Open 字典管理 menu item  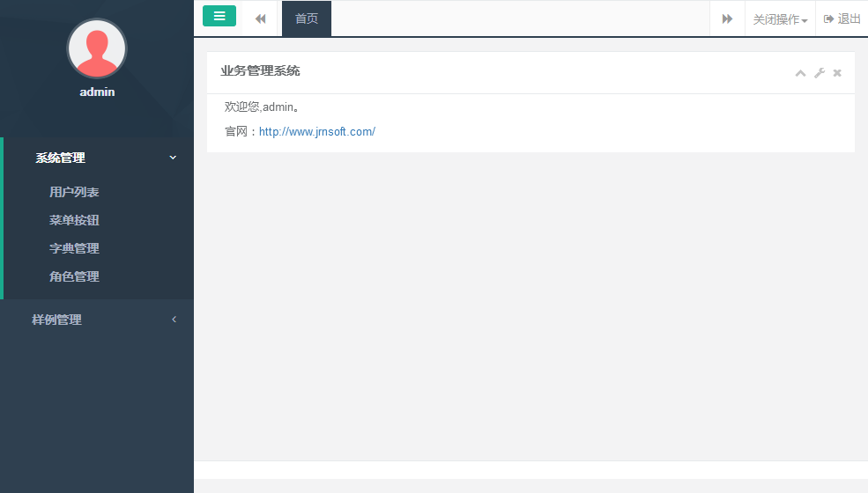[x=74, y=248]
